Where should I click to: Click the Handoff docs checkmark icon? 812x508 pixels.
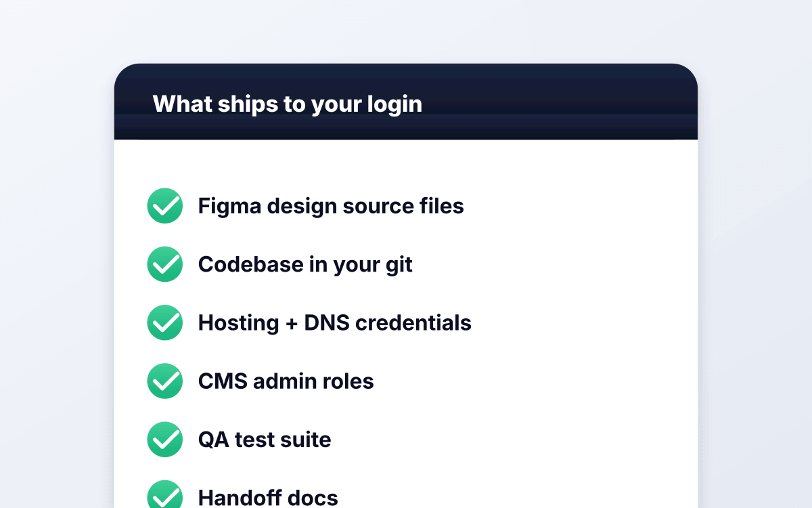tap(164, 494)
